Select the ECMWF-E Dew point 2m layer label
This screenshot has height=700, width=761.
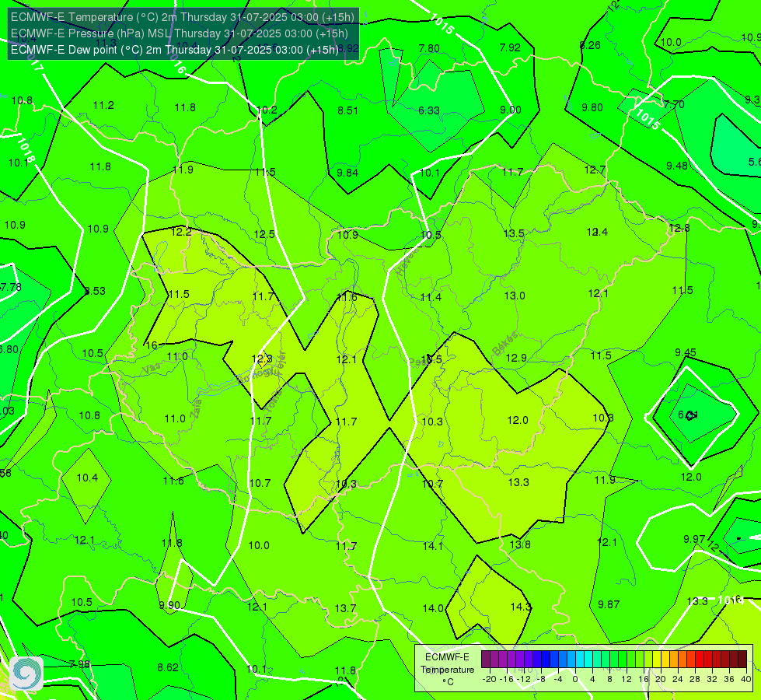click(175, 50)
